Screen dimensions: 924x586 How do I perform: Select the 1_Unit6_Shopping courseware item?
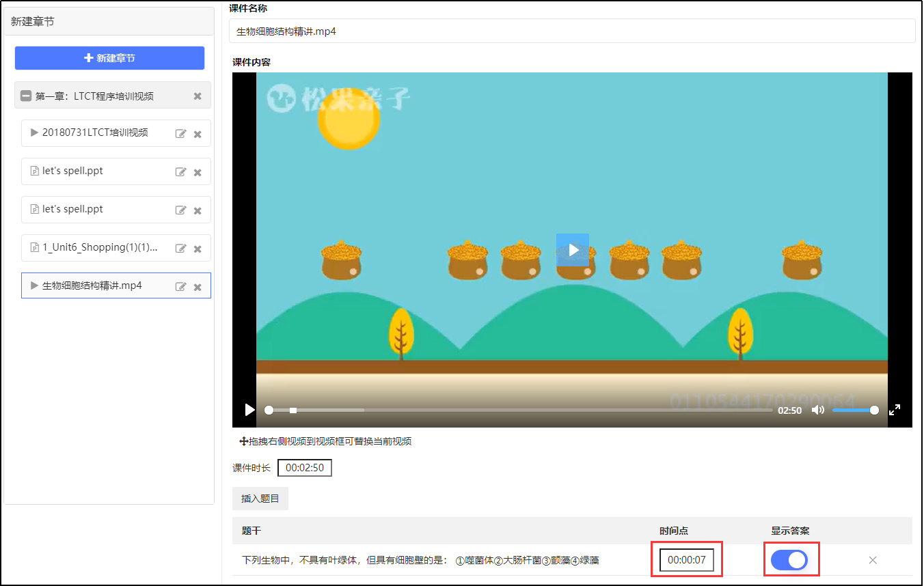(116, 248)
